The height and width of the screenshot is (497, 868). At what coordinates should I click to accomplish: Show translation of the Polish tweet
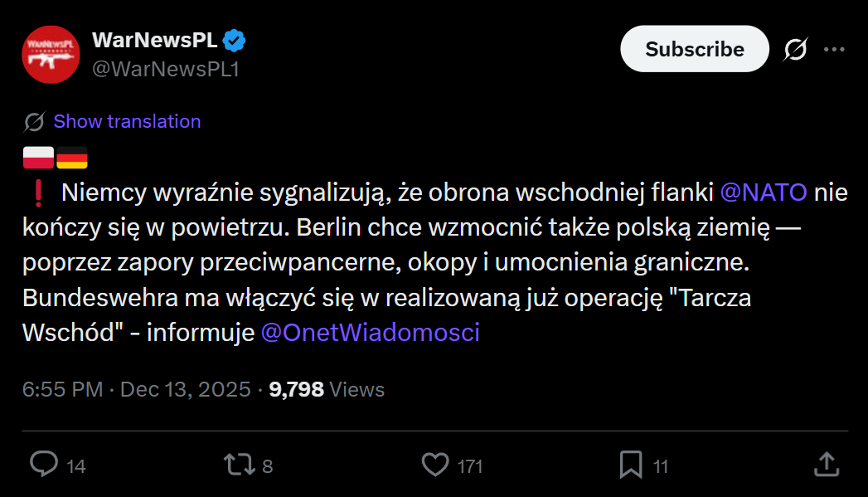tap(127, 121)
